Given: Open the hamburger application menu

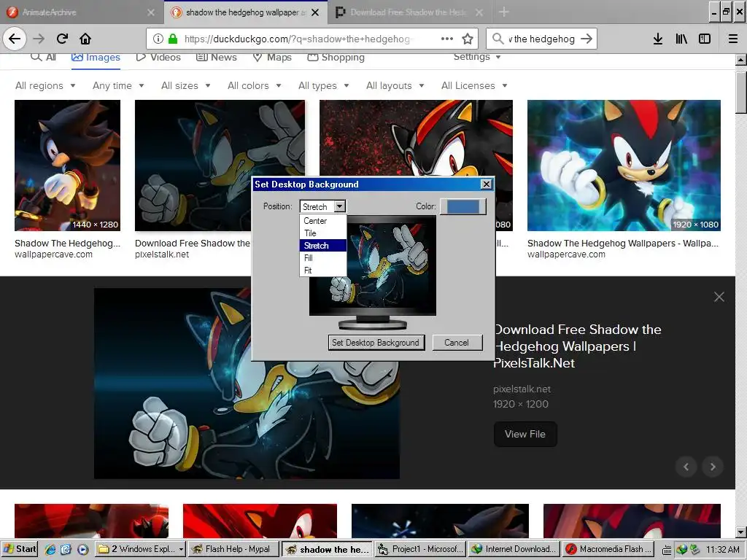Looking at the screenshot, I should (733, 39).
